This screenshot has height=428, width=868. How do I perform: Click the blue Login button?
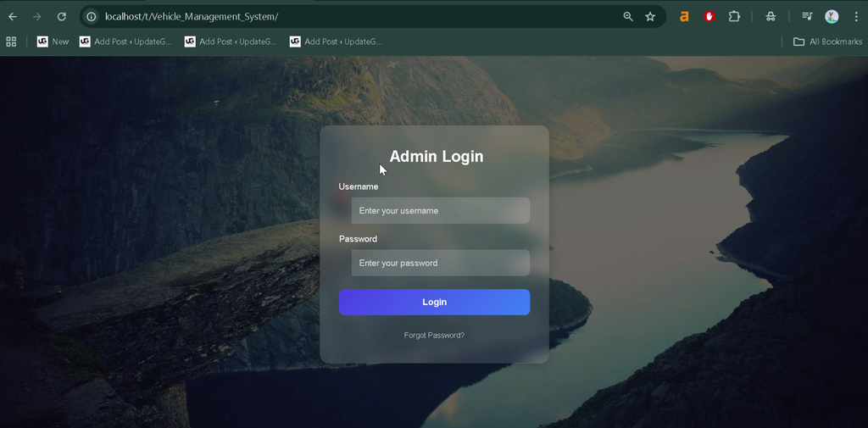pos(435,302)
